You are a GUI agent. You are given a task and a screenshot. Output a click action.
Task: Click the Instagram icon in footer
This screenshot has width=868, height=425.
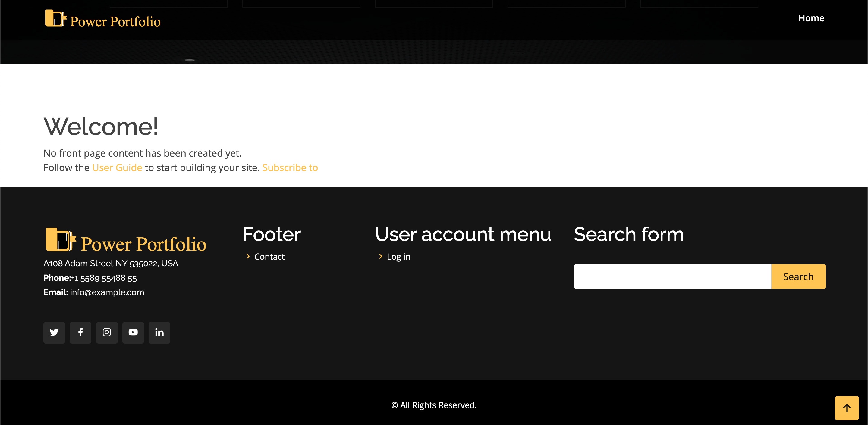point(107,333)
